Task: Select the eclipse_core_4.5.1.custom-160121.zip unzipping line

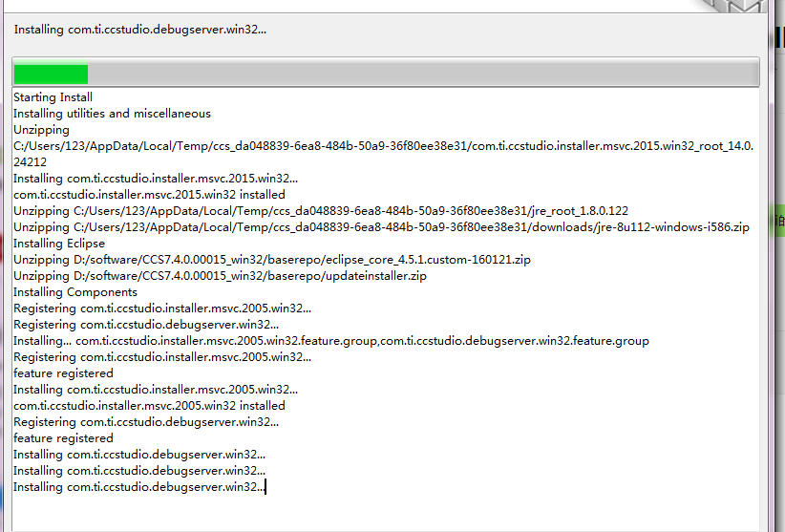Action: [x=272, y=260]
